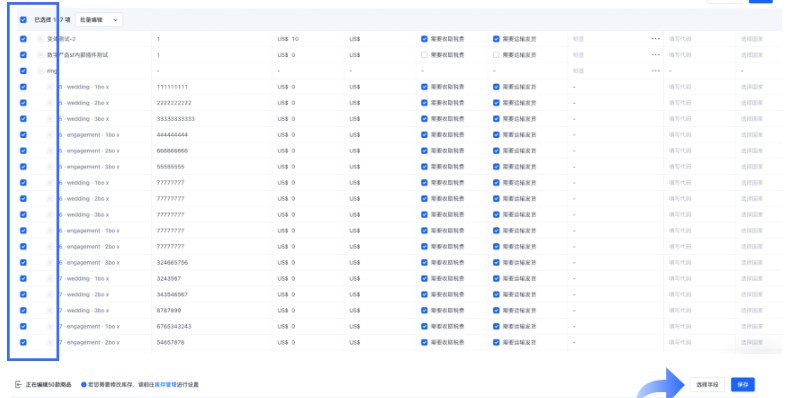789x398 pixels.
Task: Click the US$ 10 price in the 安装测试-2 row
Action: coord(288,39)
